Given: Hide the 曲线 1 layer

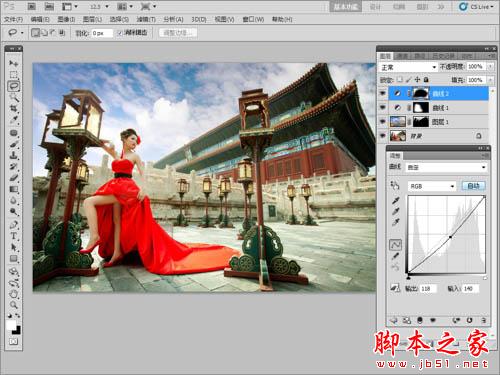Looking at the screenshot, I should (x=382, y=107).
